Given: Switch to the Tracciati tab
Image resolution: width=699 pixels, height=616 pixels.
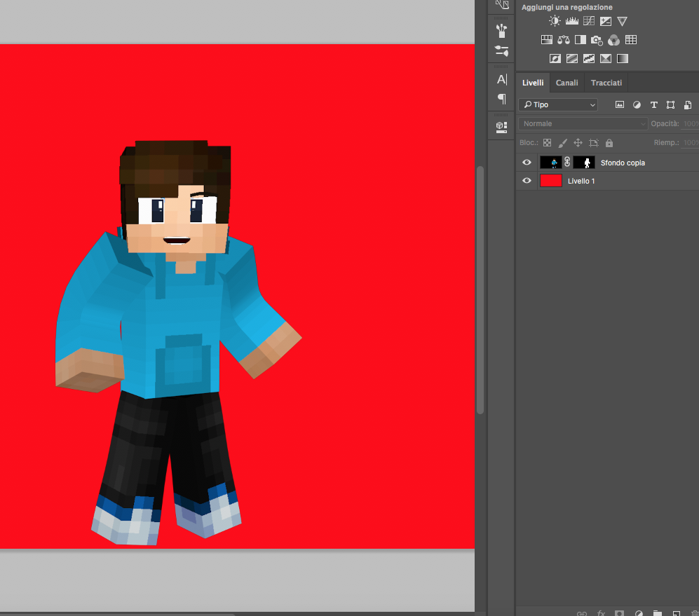Looking at the screenshot, I should pos(606,83).
